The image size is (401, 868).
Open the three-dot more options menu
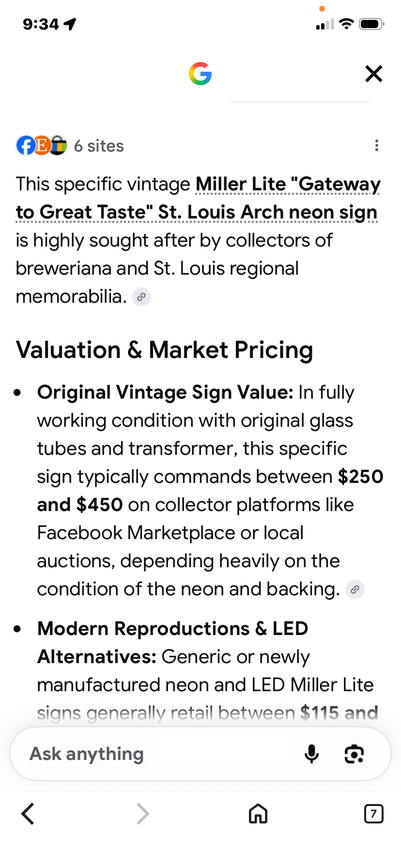click(376, 146)
